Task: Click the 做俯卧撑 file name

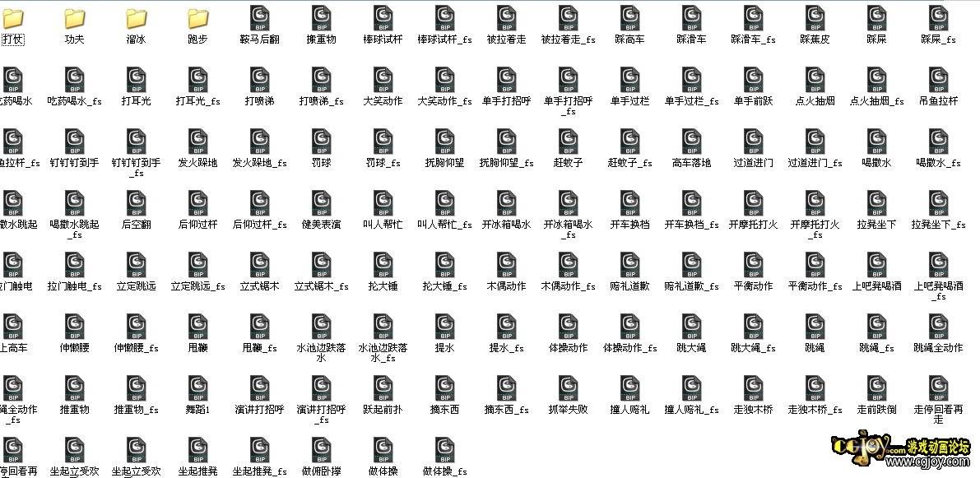Action: coord(321,471)
